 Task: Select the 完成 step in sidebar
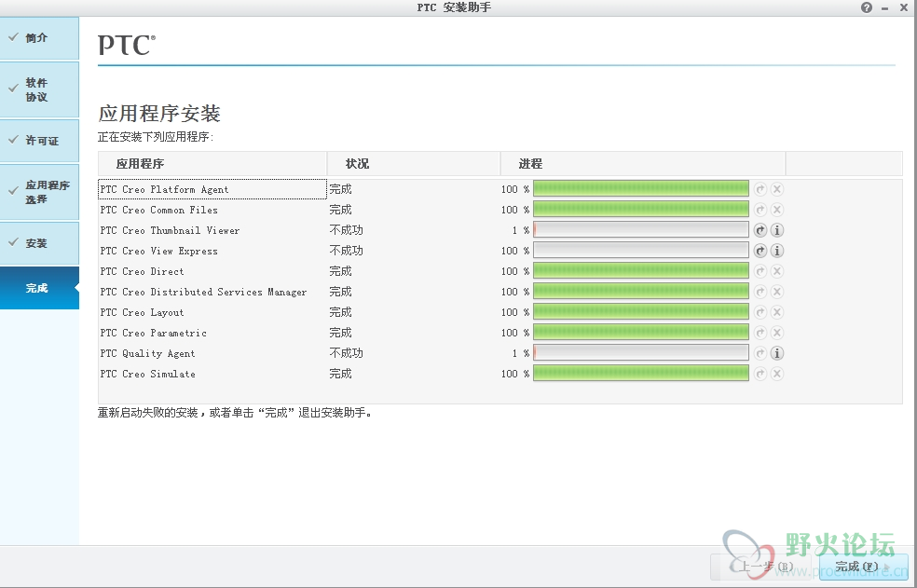click(39, 288)
